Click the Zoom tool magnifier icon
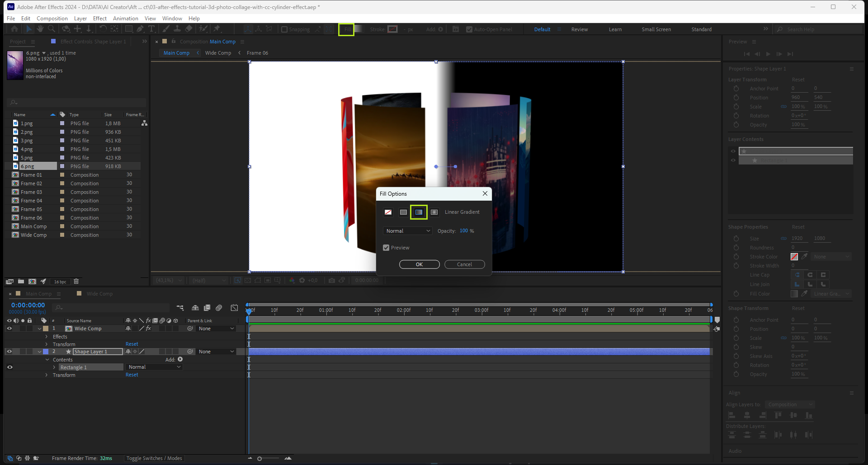Viewport: 868px width, 465px height. 52,29
